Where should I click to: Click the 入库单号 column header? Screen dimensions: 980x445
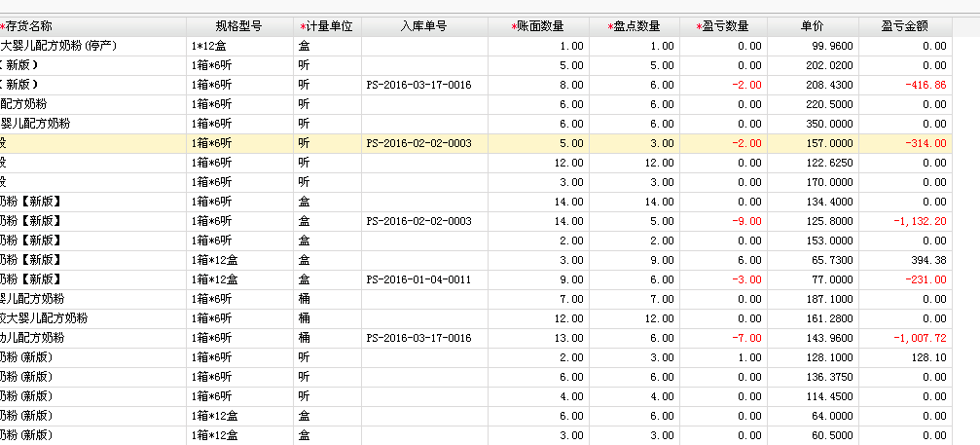pos(424,26)
